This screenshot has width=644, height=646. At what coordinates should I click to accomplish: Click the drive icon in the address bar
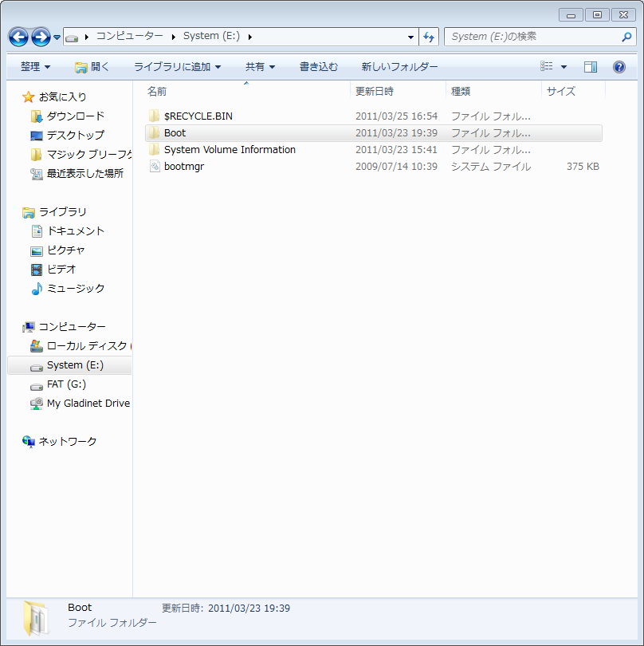(x=72, y=38)
